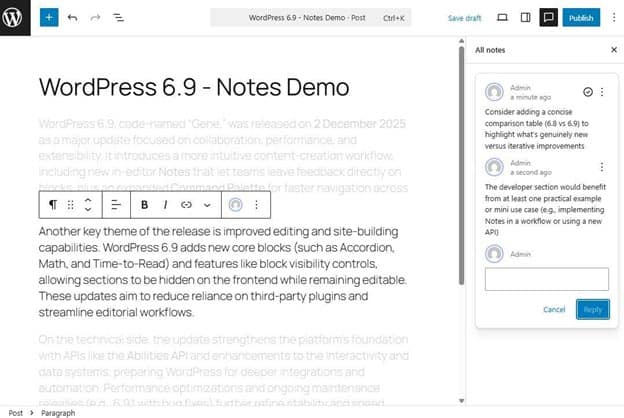Image resolution: width=624 pixels, height=418 pixels.
Task: Click the editor vertical scrollbar thumb
Action: [461, 166]
